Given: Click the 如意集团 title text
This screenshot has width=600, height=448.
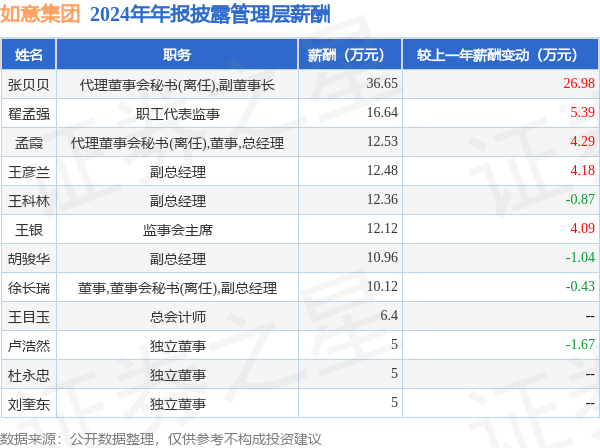Looking at the screenshot, I should (40, 14).
